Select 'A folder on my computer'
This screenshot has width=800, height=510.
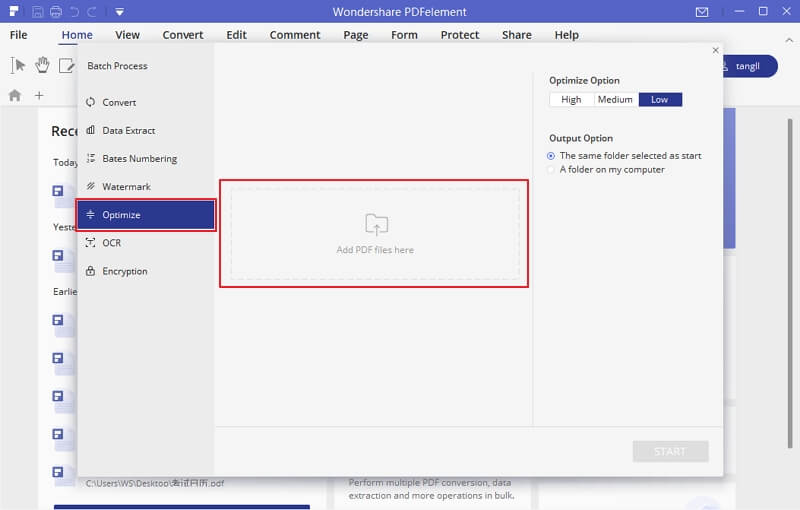click(x=607, y=169)
